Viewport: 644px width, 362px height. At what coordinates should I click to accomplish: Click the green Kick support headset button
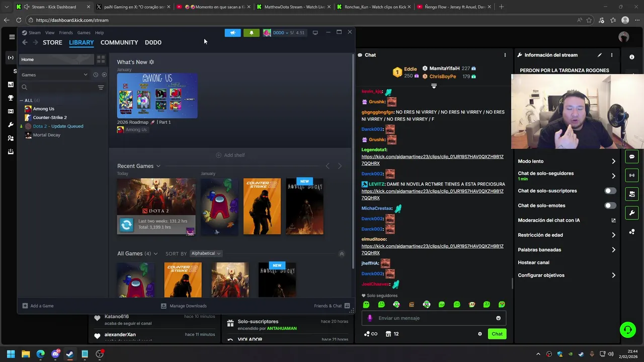[x=627, y=330]
